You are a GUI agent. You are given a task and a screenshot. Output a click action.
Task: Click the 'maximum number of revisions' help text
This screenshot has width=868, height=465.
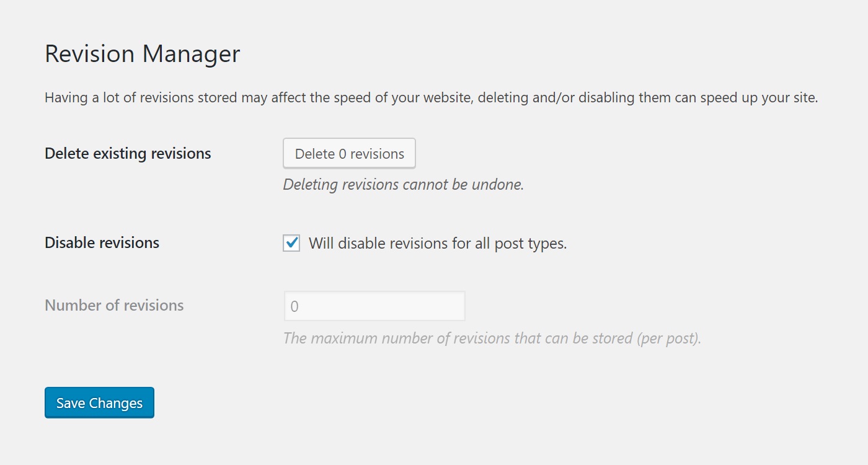click(492, 339)
